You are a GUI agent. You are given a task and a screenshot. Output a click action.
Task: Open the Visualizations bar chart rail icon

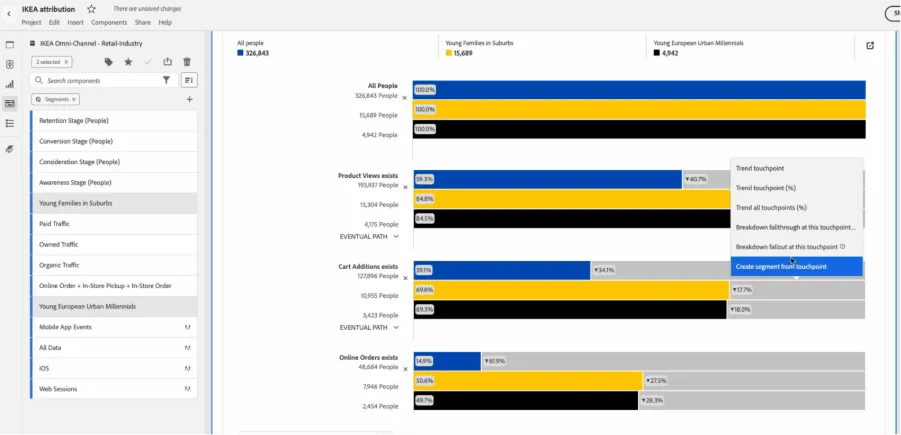(x=10, y=84)
